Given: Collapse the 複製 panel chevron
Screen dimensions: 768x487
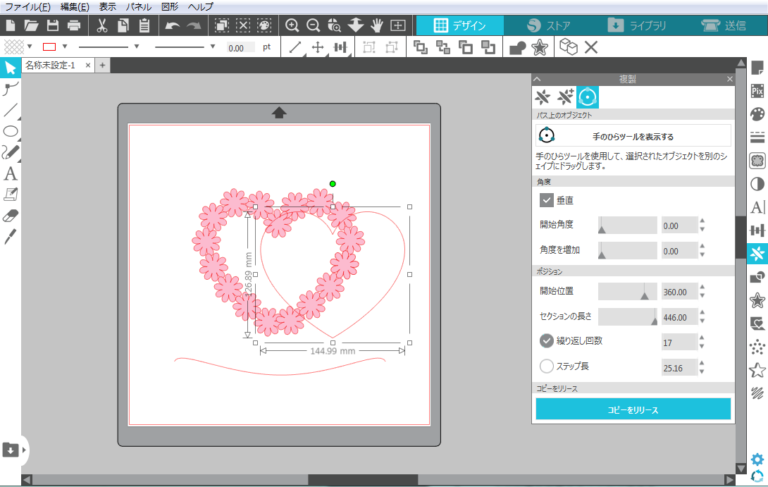Looking at the screenshot, I should [x=538, y=79].
